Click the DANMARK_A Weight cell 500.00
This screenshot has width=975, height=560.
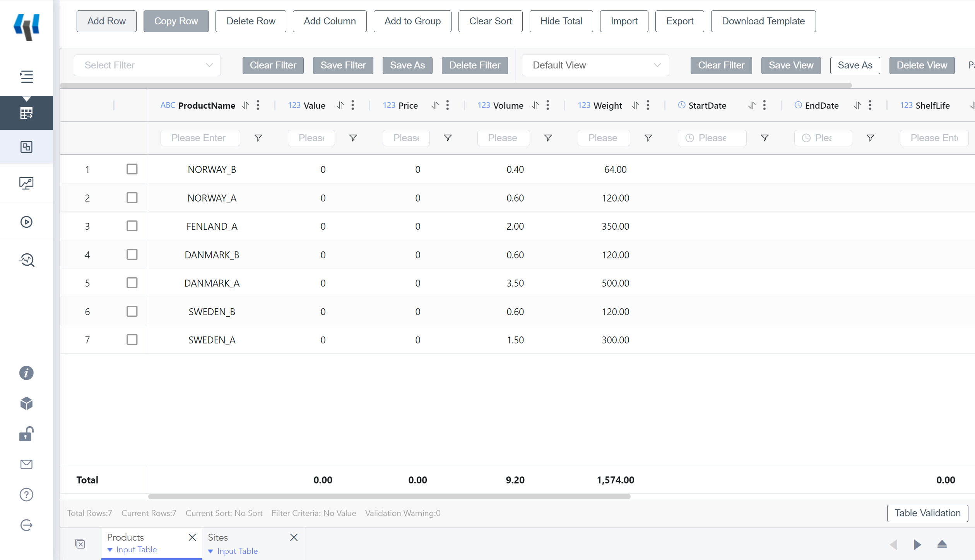point(615,283)
